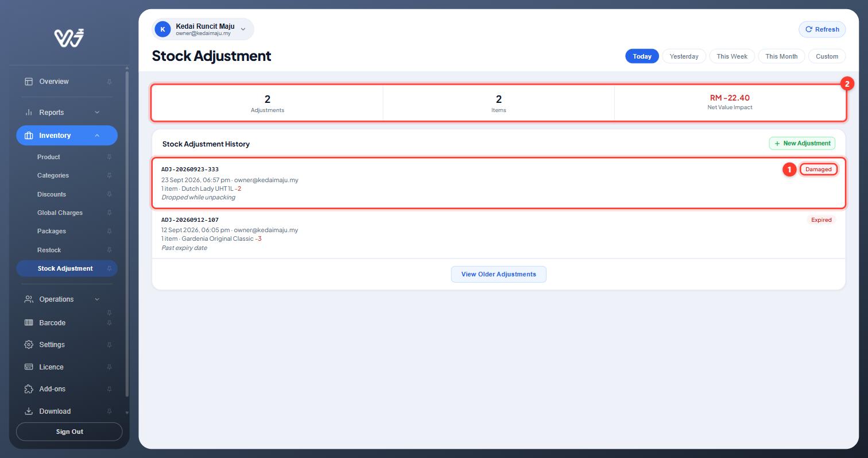Click the app logo at sidebar top
868x458 pixels.
tap(69, 37)
